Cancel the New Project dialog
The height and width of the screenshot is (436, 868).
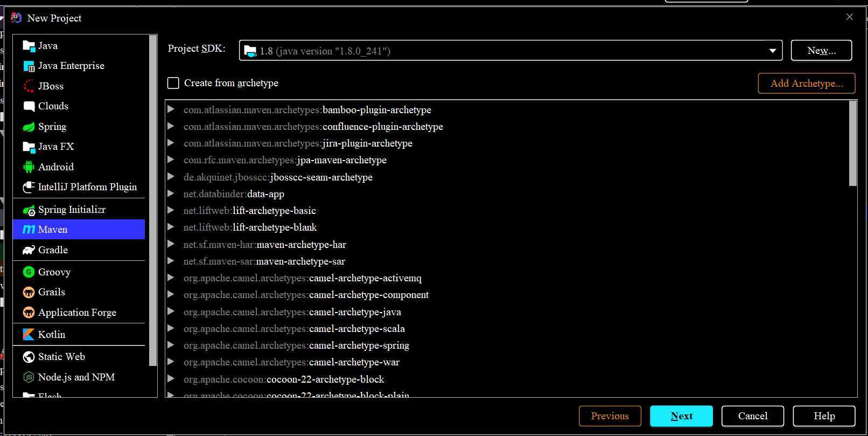tap(753, 416)
